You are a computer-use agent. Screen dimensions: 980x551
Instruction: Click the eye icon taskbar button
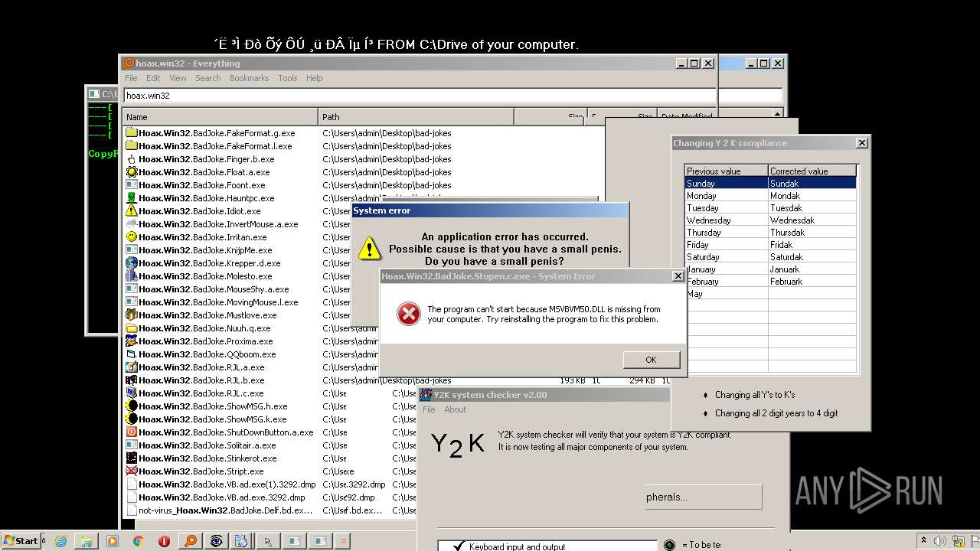(x=217, y=541)
